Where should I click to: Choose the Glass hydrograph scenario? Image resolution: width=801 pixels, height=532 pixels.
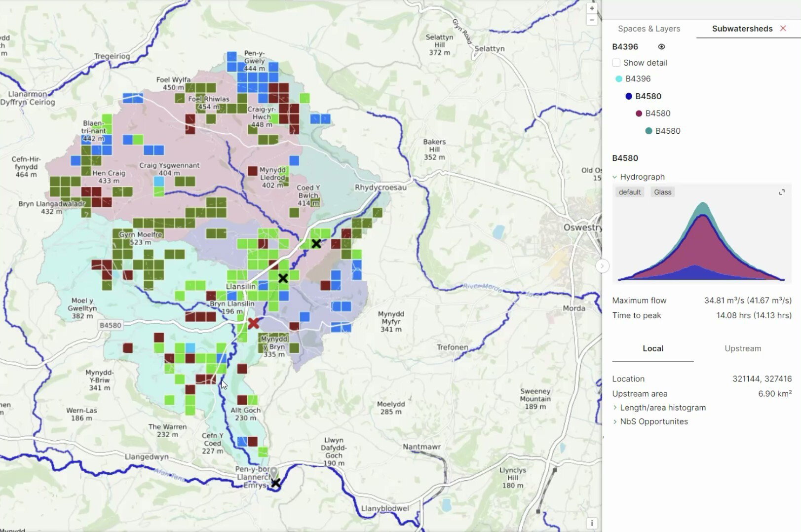(663, 192)
